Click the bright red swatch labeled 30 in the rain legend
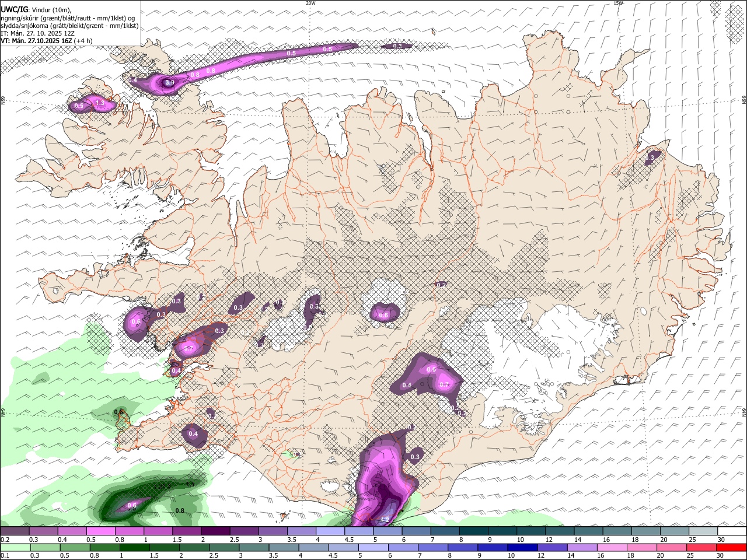This screenshot has width=747, height=560. pyautogui.click(x=731, y=547)
